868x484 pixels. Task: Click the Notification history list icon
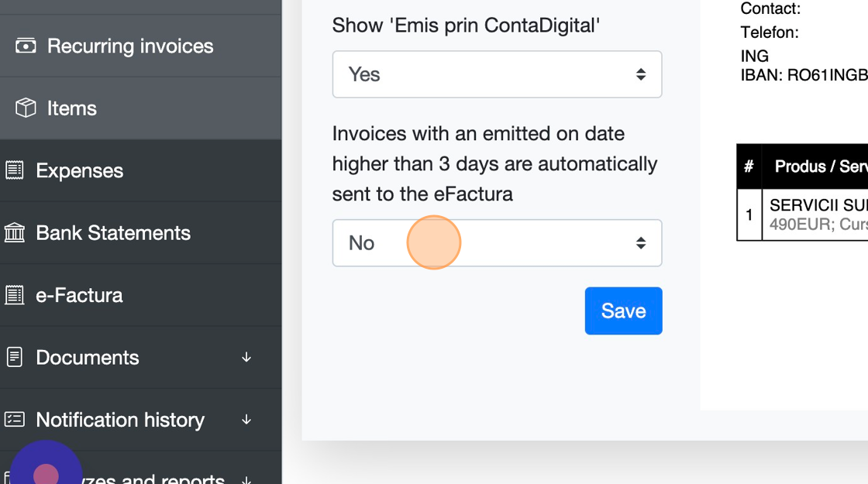point(14,420)
